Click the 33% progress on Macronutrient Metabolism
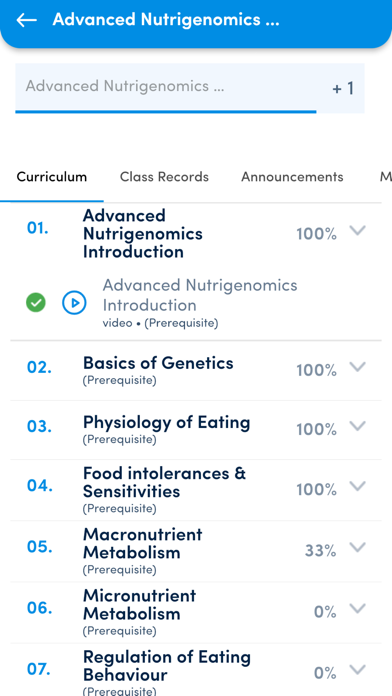392x696 pixels. (x=321, y=551)
